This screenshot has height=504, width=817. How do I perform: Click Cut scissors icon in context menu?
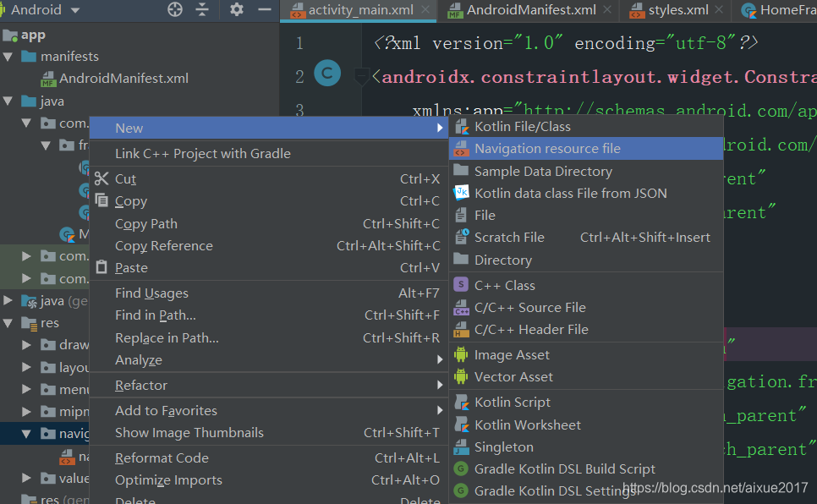coord(101,178)
